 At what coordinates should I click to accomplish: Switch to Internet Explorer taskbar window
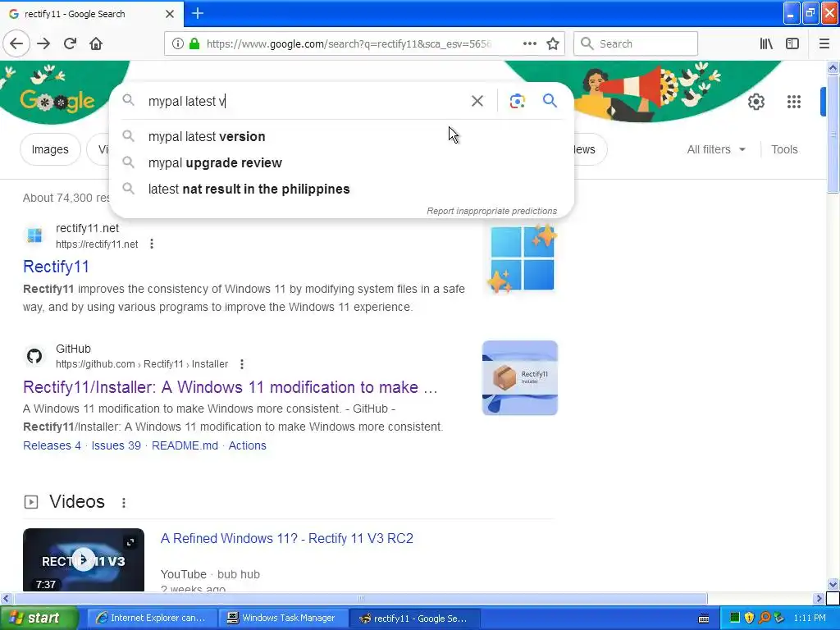(152, 619)
